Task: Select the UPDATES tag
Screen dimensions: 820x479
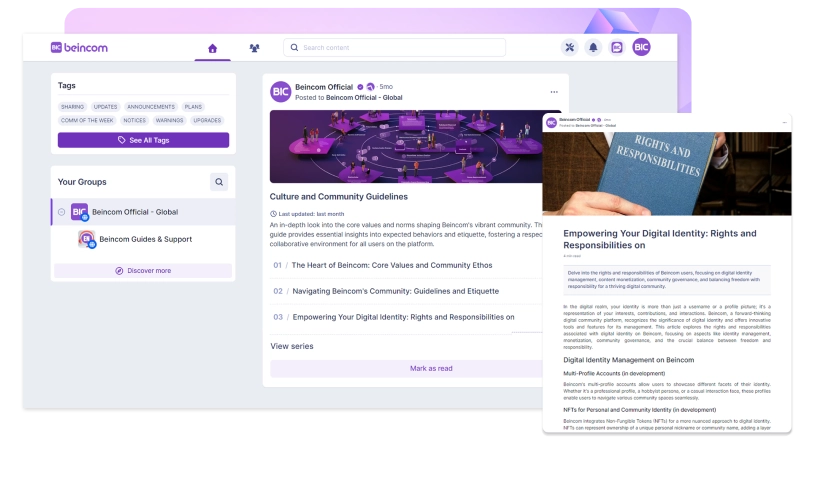Action: 106,107
